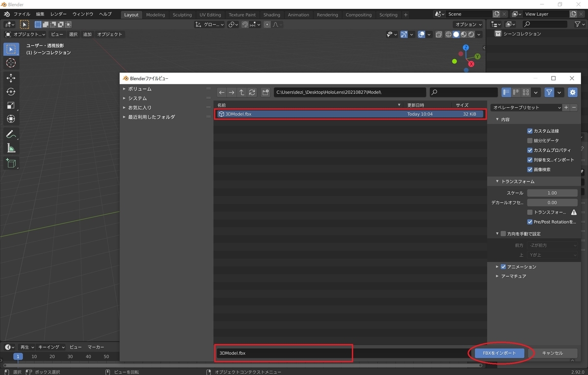This screenshot has height=375, width=588.
Task: Adjust デカールオフセット value field
Action: [x=552, y=202]
